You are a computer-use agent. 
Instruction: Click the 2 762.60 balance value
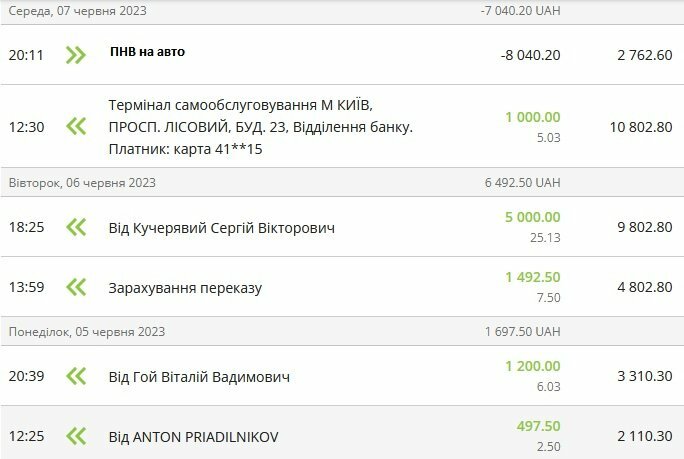[644, 55]
